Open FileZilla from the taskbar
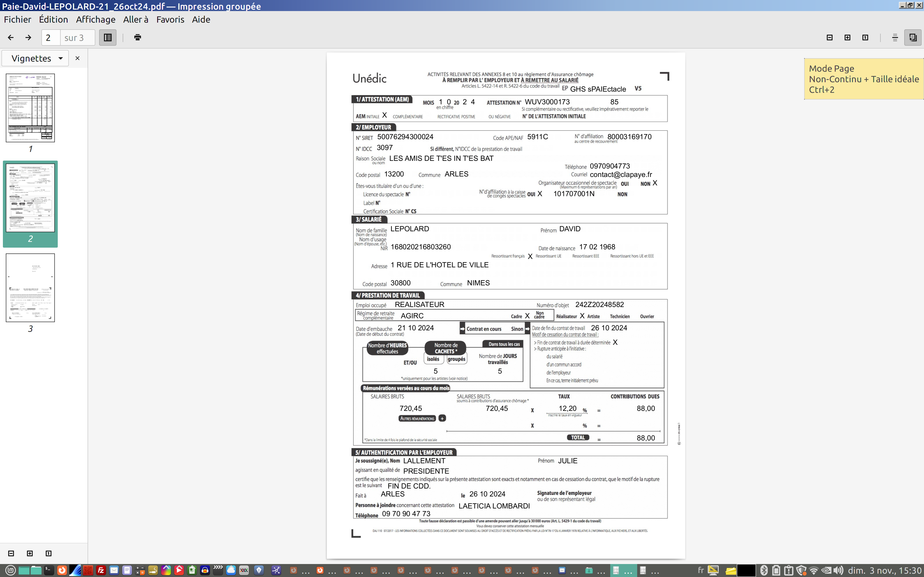This screenshot has height=577, width=924. click(101, 570)
